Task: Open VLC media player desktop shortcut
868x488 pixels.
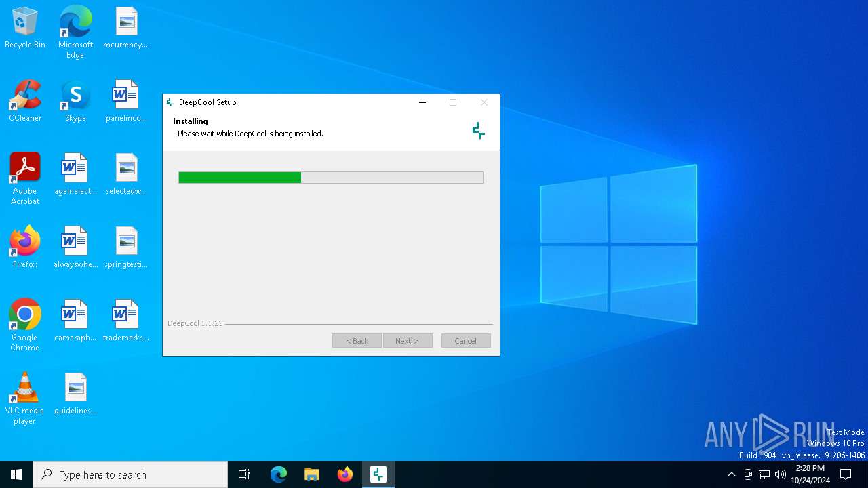Action: click(x=25, y=399)
